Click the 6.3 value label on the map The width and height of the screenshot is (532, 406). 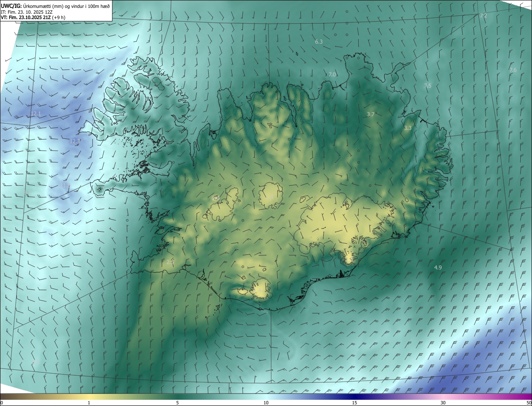[x=319, y=42]
